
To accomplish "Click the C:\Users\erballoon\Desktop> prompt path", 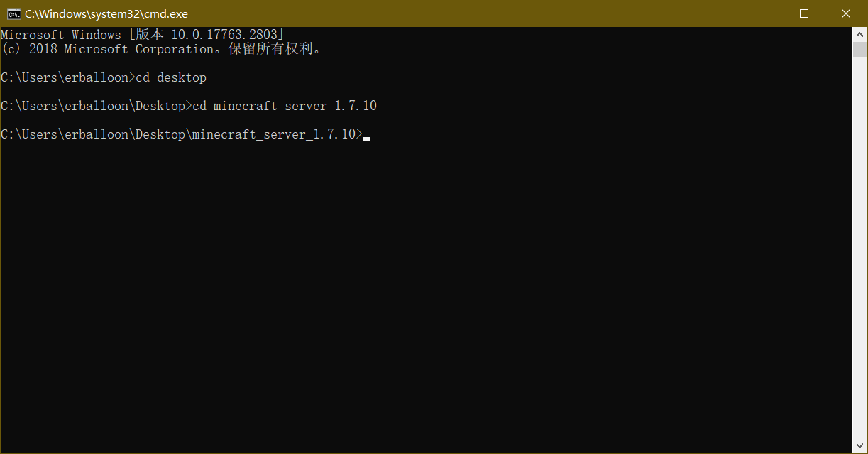I will (96, 106).
